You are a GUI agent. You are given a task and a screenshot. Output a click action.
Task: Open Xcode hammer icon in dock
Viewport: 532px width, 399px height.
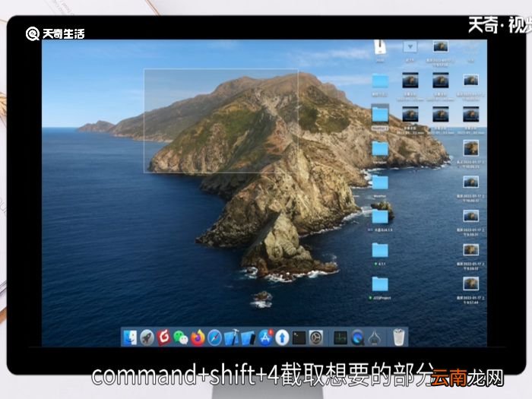pyautogui.click(x=231, y=337)
